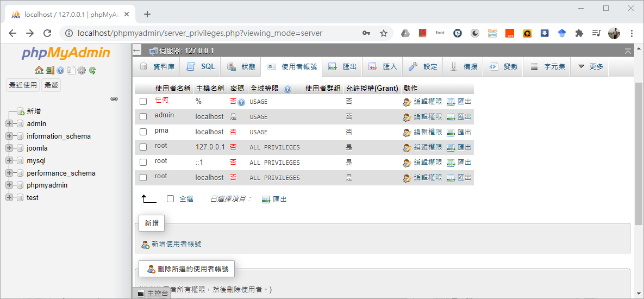Screen dimensions: 644x299
Task: Click the page-top collapse icon at right
Action: [628, 51]
